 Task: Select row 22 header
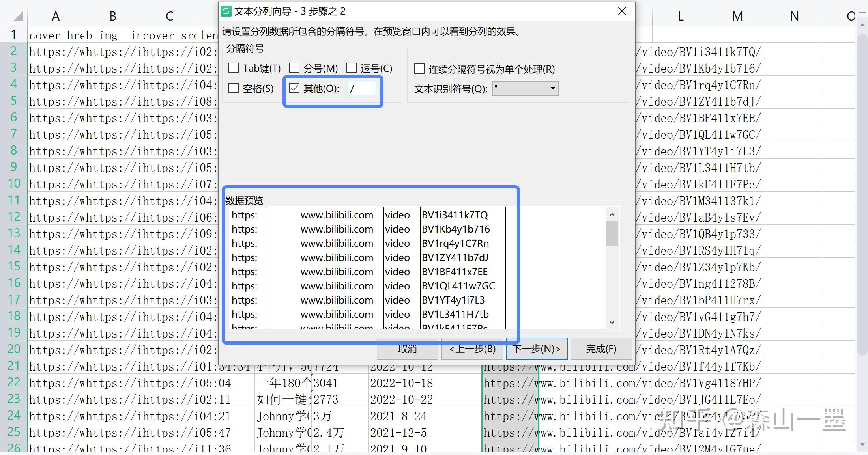point(13,382)
